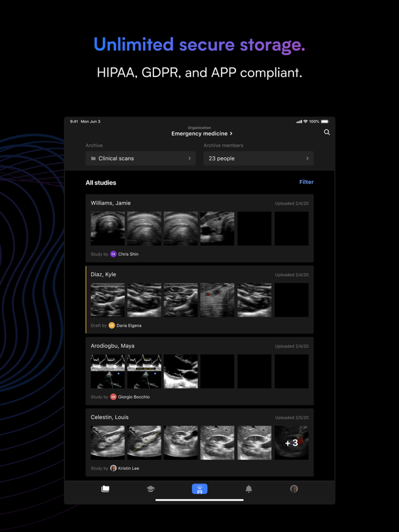Open the Diaz, Kyle draft study
The width and height of the screenshot is (399, 532).
pyautogui.click(x=199, y=300)
